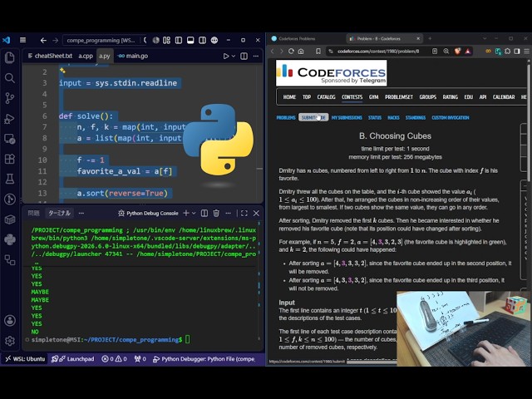This screenshot has width=532, height=399.
Task: Expand the new terminal launch profile dropdown
Action: click(x=194, y=213)
